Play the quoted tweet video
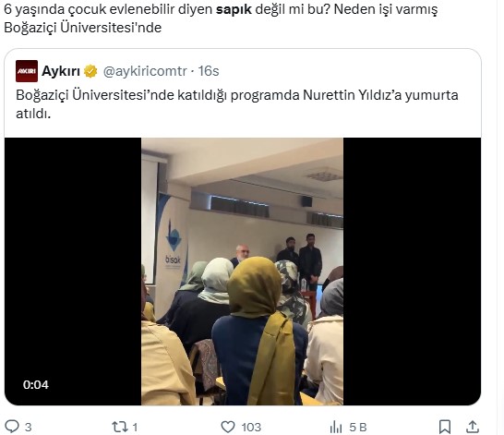 [243, 271]
